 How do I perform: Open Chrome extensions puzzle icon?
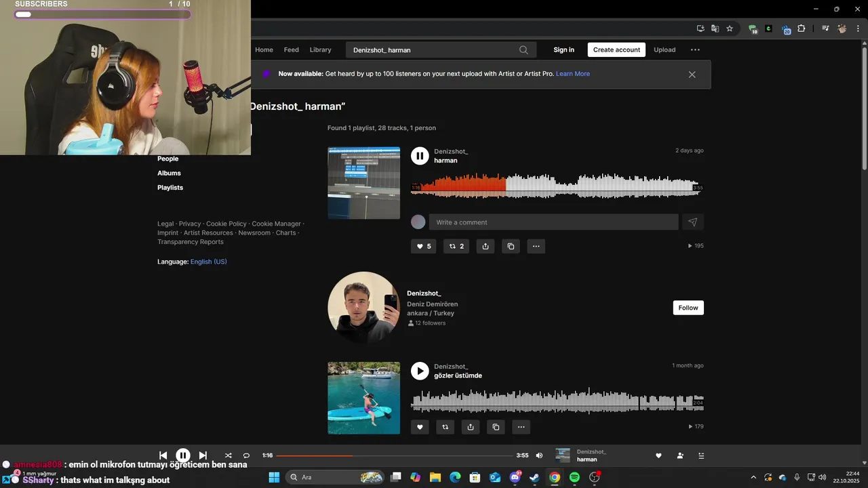click(x=802, y=28)
